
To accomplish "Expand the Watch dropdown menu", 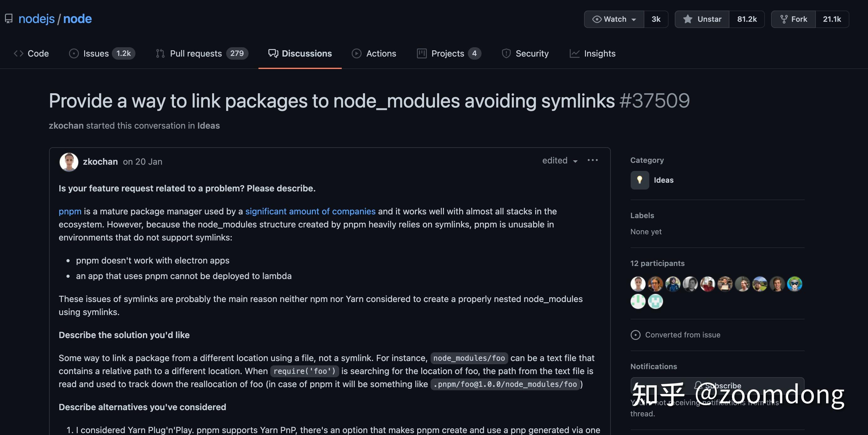I will click(614, 19).
